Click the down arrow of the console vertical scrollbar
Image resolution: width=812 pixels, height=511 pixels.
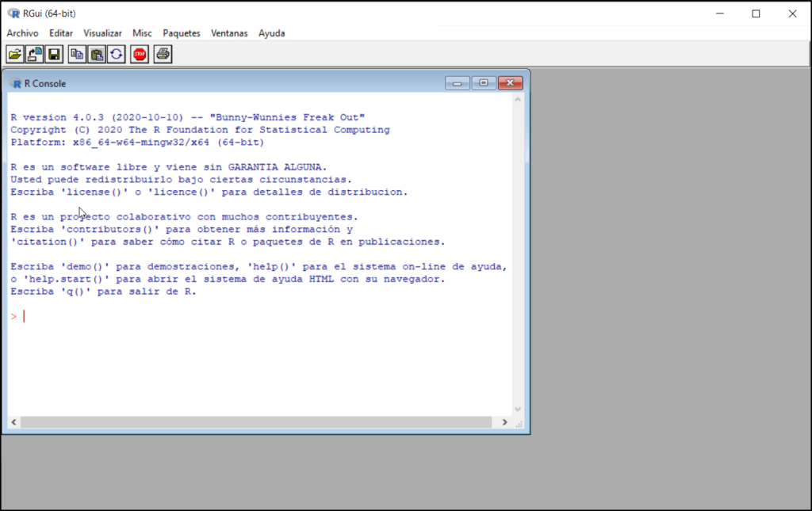coord(518,409)
